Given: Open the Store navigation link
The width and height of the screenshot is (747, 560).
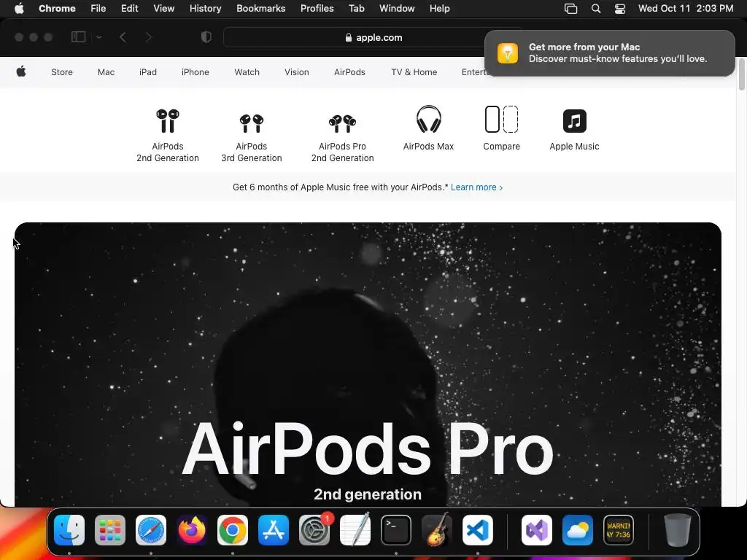Looking at the screenshot, I should point(62,72).
